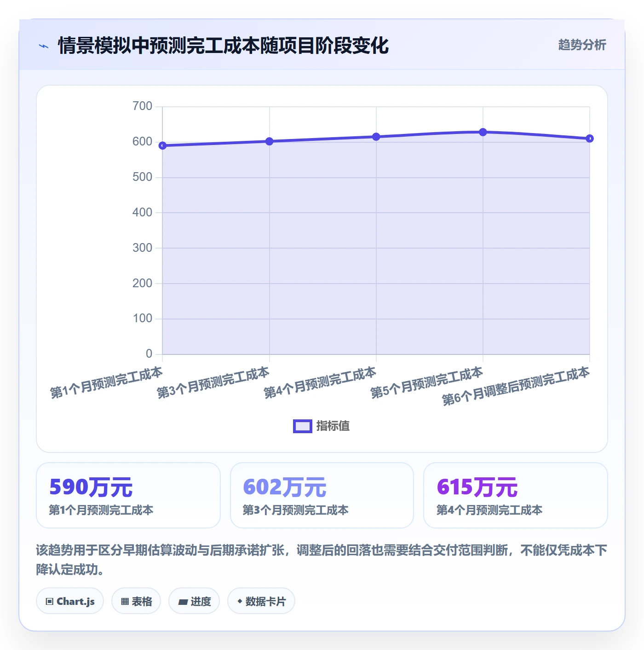
Task: Click the 600 y-axis value
Action: click(x=142, y=142)
